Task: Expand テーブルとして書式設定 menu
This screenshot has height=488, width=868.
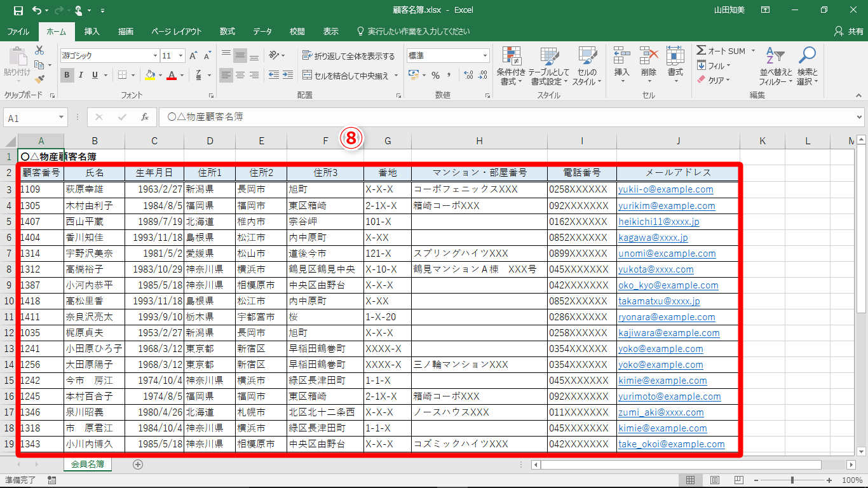Action: tap(548, 66)
